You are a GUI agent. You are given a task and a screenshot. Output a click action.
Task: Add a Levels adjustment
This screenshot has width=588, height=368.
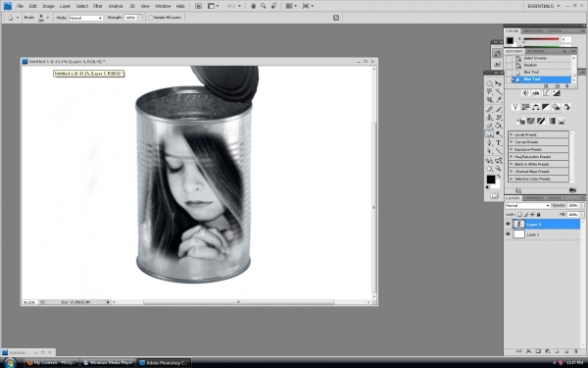click(535, 93)
